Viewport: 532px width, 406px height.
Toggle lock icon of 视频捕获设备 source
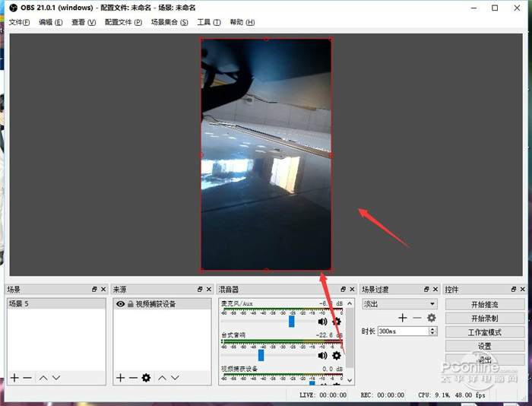(x=130, y=304)
